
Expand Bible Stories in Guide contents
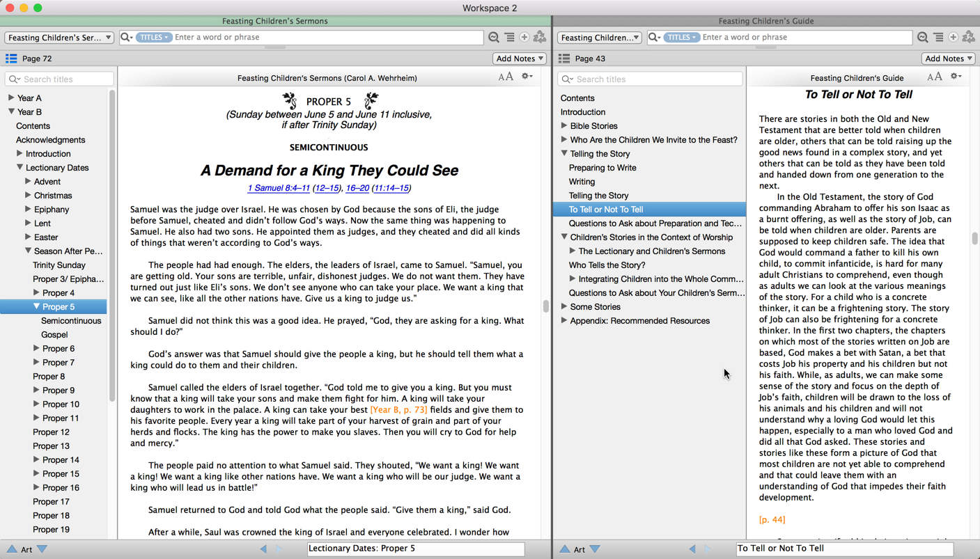click(x=564, y=126)
